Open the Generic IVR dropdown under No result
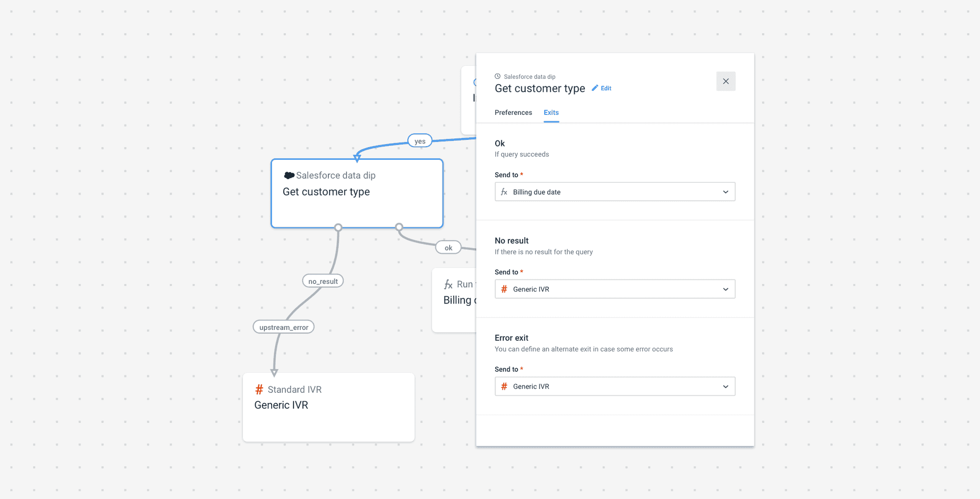The image size is (980, 499). (725, 289)
